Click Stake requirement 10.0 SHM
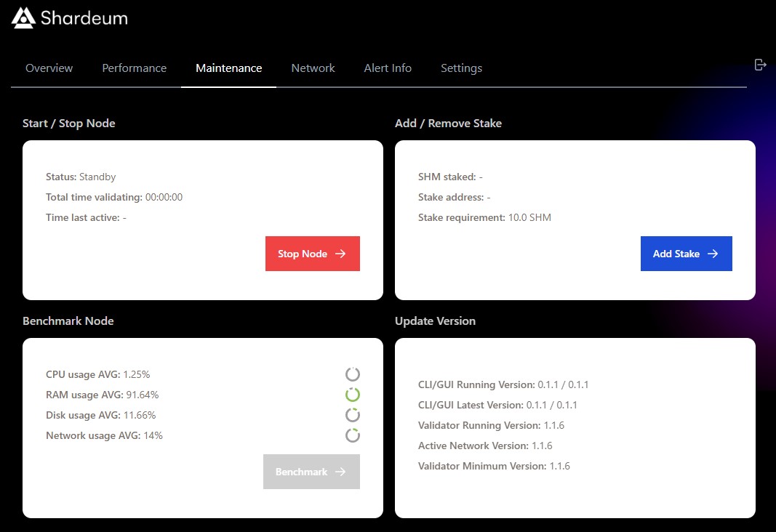This screenshot has width=776, height=532. (484, 217)
